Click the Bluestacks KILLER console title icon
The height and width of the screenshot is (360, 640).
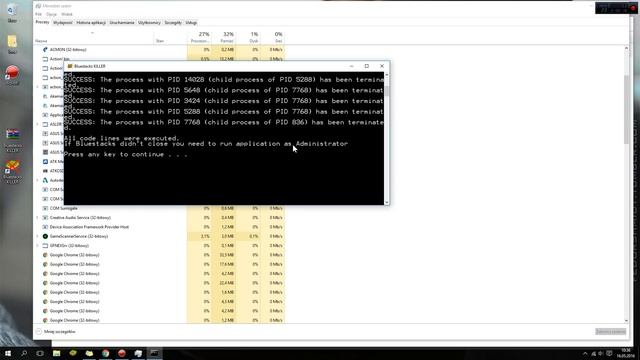point(70,66)
